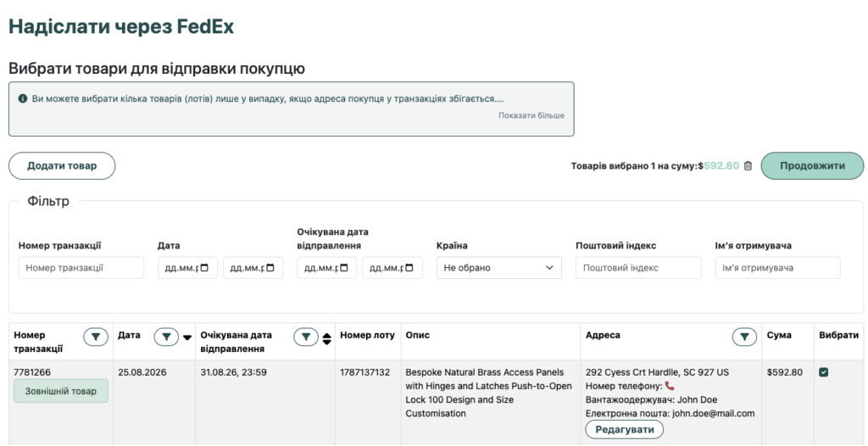This screenshot has height=446, width=868.
Task: Click the $592.80 amount in the Сума column
Action: click(784, 372)
